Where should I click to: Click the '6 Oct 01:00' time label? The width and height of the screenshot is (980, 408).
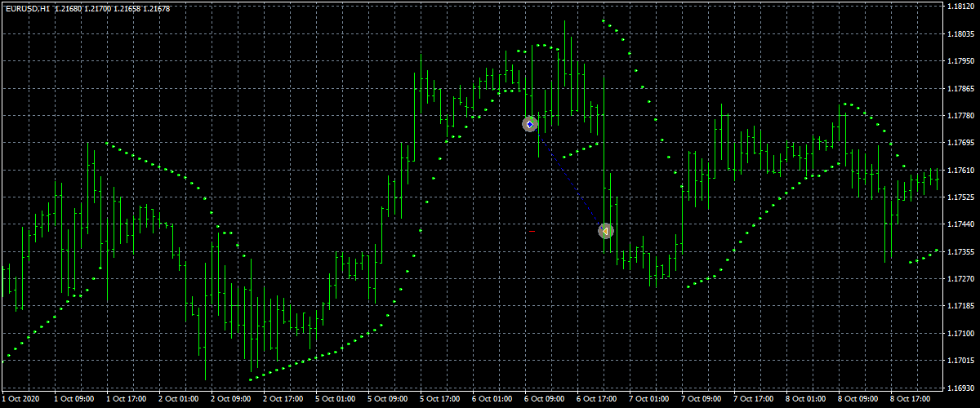click(x=492, y=400)
